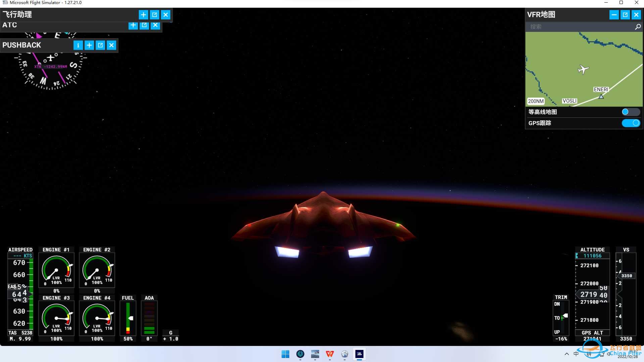This screenshot has height=362, width=644.
Task: Close the ATC panel
Action: coord(155,25)
